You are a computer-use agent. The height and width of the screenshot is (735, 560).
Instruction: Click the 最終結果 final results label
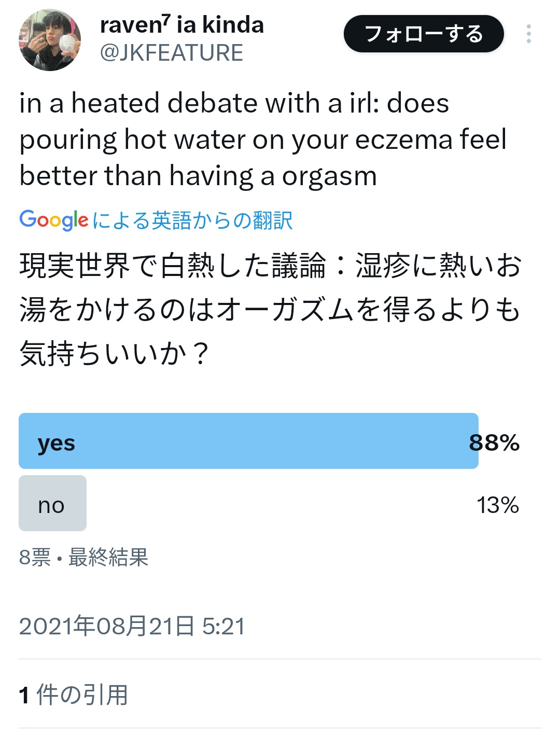(x=108, y=558)
